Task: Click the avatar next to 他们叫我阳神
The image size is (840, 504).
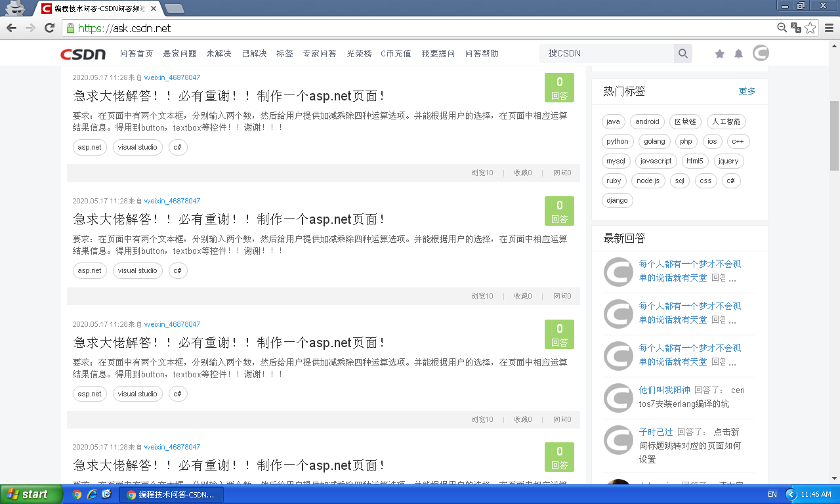Action: click(x=618, y=398)
